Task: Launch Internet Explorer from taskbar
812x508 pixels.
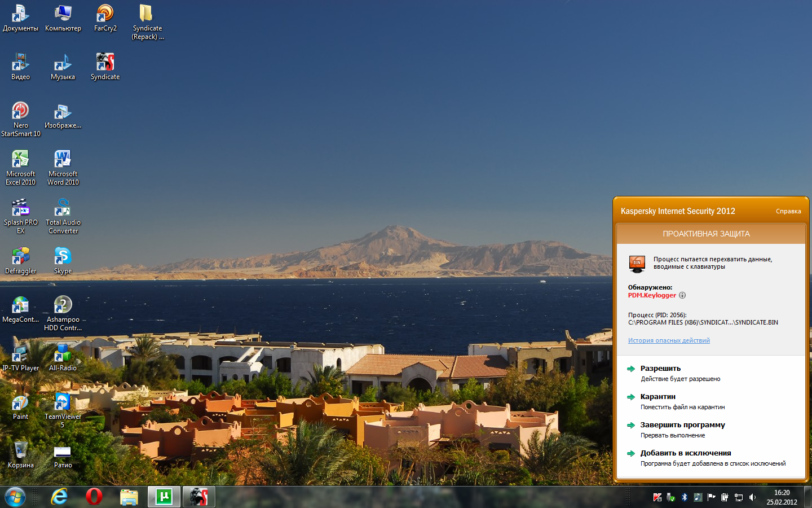Action: pyautogui.click(x=59, y=497)
